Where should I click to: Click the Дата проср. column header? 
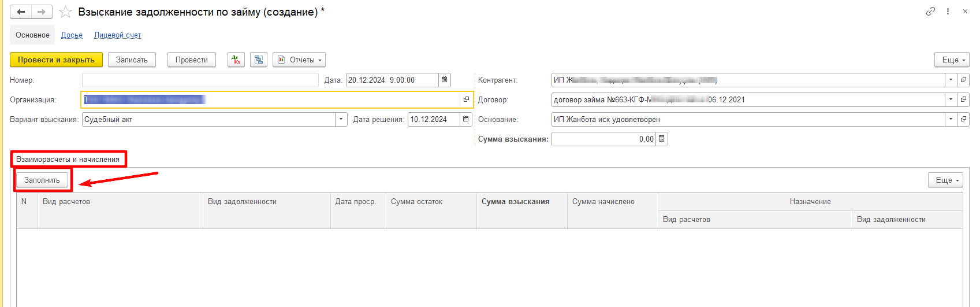(358, 210)
